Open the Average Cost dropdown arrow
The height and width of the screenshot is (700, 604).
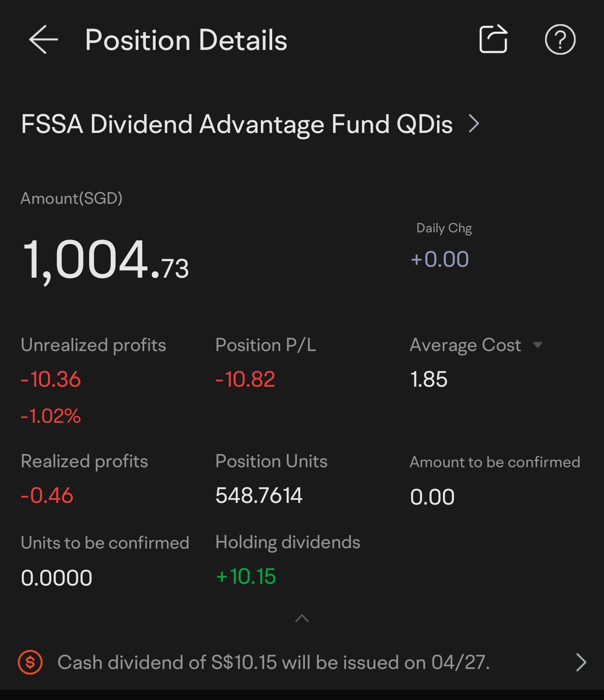tap(537, 345)
